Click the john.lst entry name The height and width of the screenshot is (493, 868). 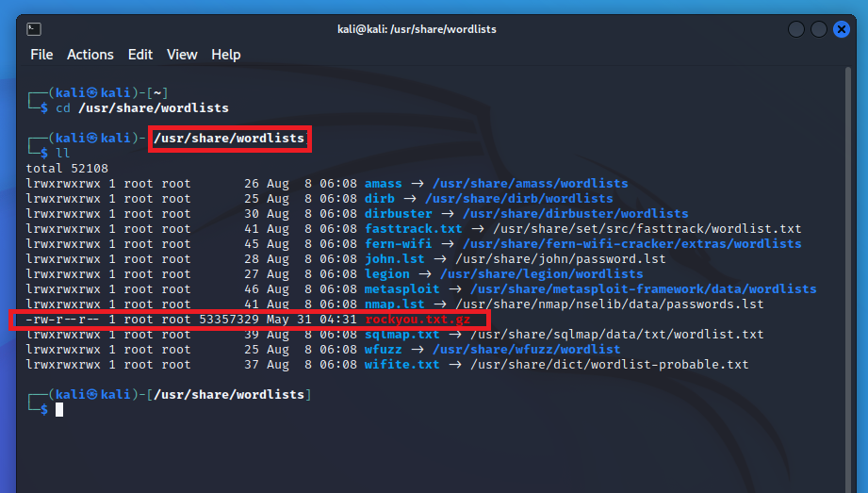coord(394,258)
